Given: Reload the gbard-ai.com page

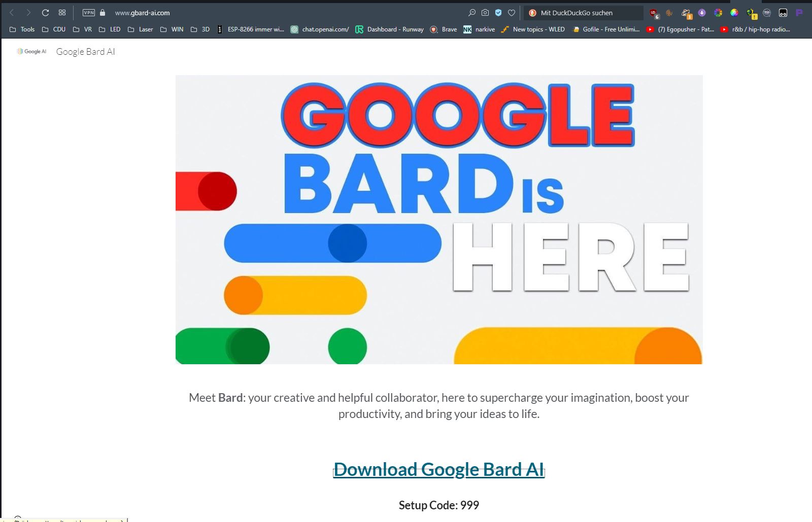Looking at the screenshot, I should point(45,13).
